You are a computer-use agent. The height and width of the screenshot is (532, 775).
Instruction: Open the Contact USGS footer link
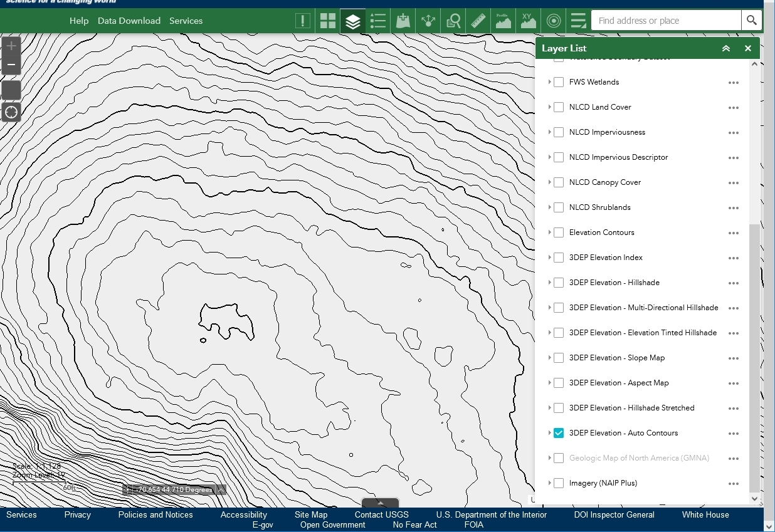pos(381,514)
